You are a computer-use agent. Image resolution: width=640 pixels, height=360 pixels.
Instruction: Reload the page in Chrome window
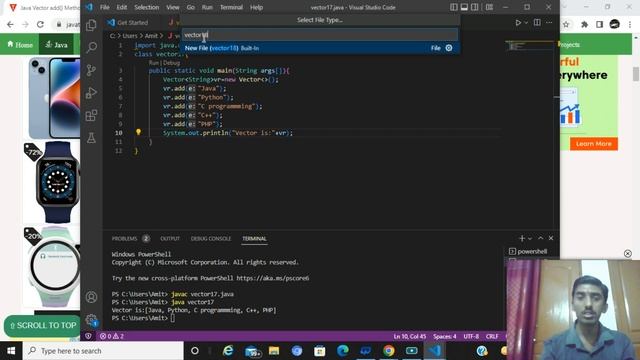40,24
